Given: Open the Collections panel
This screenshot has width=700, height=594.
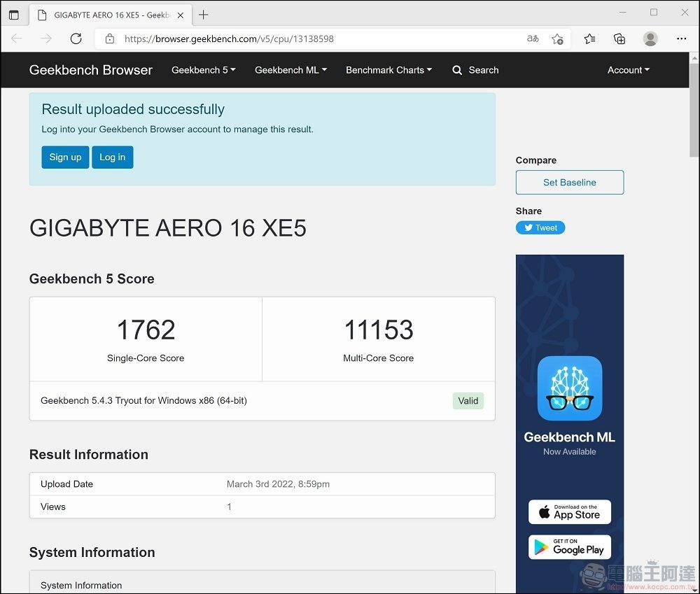Looking at the screenshot, I should (x=619, y=38).
